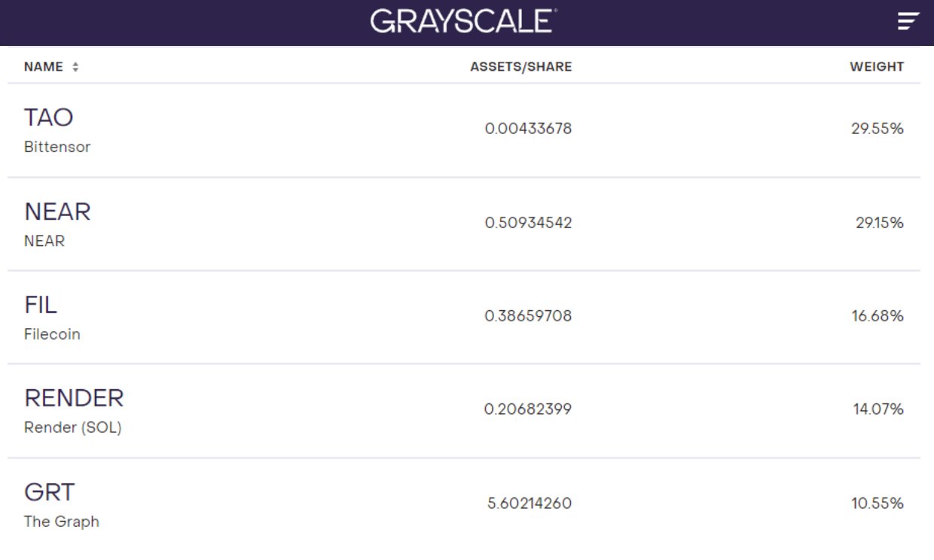Click the Grayscale logo
Viewport: 934px width, 560px height.
pyautogui.click(x=463, y=21)
